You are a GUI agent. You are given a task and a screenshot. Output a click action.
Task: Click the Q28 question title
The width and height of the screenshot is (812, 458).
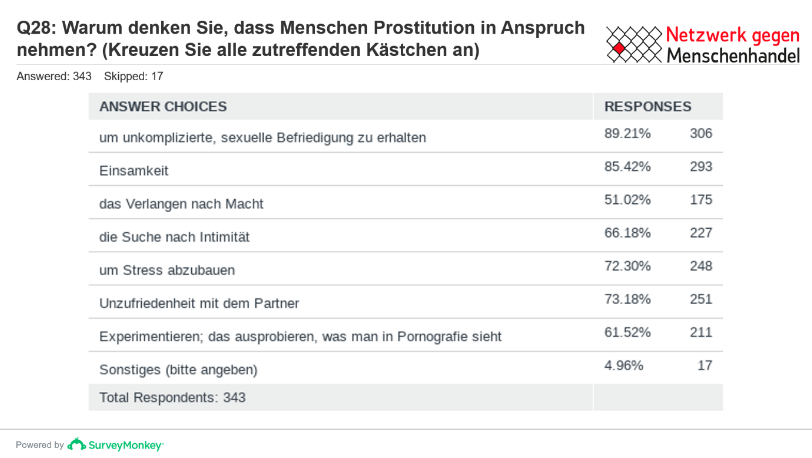pyautogui.click(x=300, y=39)
